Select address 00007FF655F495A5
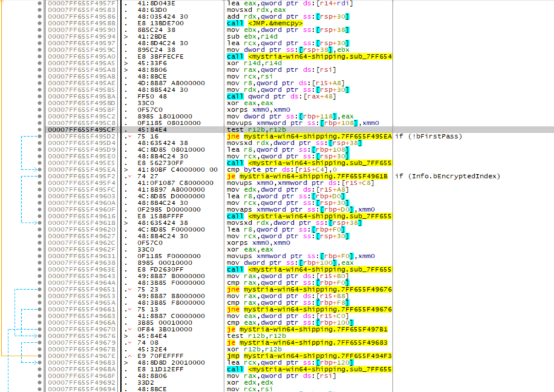Screen dimensions: 554x392 coord(82,64)
